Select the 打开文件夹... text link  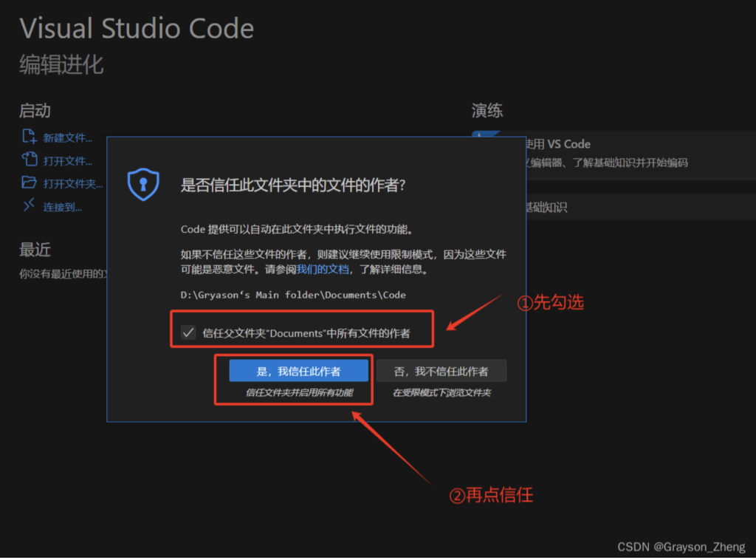[72, 184]
